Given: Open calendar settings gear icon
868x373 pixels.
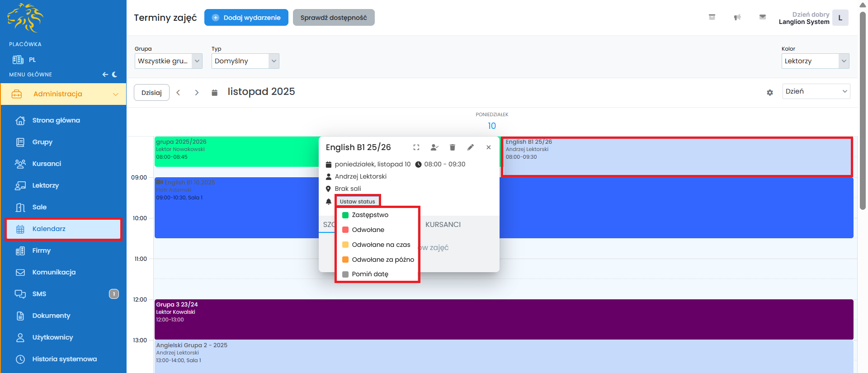Looking at the screenshot, I should click(x=769, y=92).
